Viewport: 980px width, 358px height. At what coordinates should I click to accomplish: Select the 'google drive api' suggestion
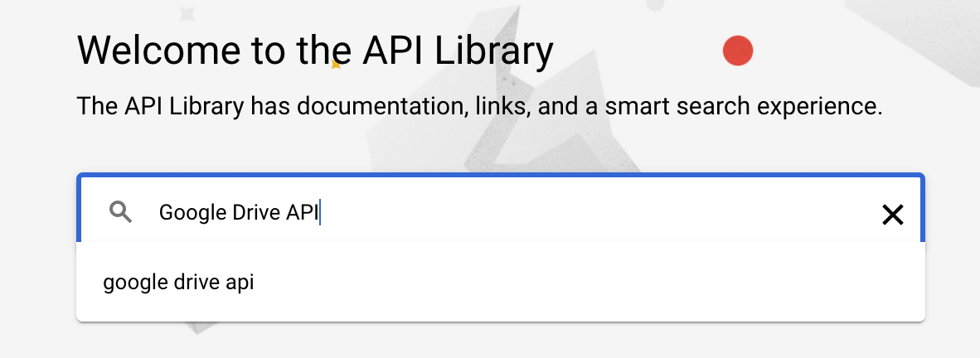pyautogui.click(x=178, y=283)
